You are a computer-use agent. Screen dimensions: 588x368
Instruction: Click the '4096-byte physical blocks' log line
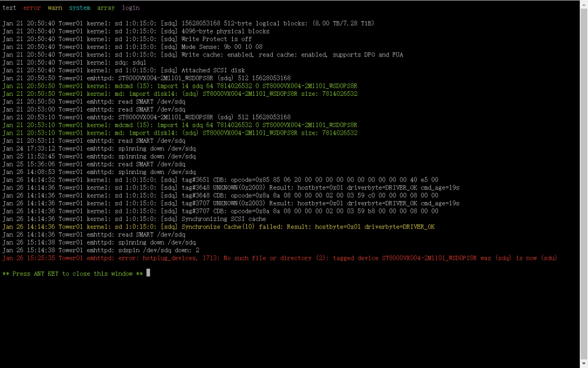tap(136, 31)
